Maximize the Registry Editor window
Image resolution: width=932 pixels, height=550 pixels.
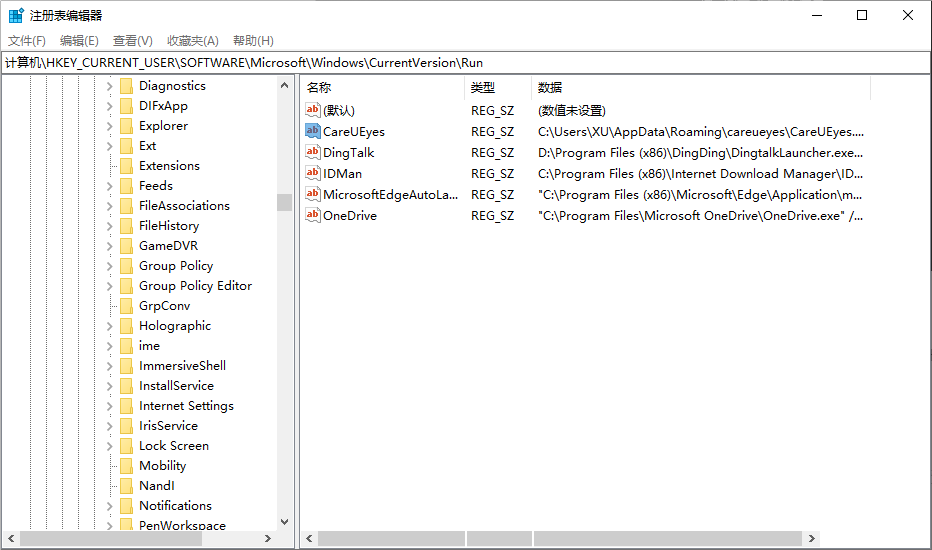[x=862, y=15]
